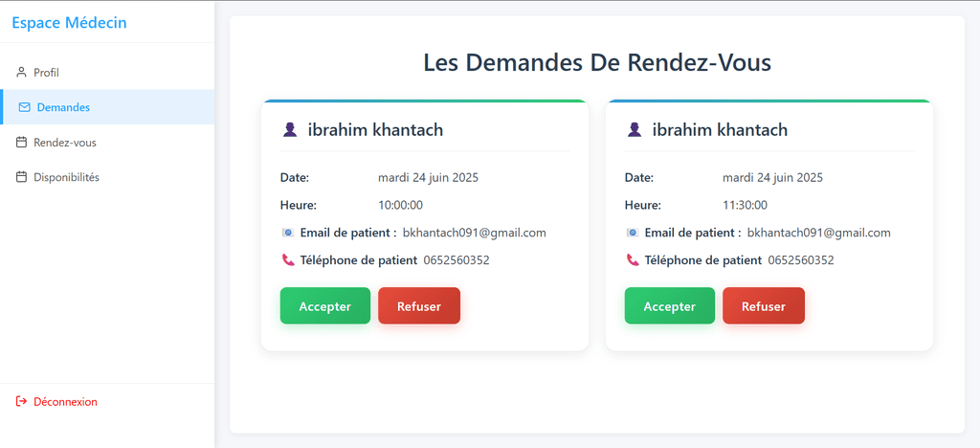Click the Déconnexion logout arrow icon

pos(21,402)
